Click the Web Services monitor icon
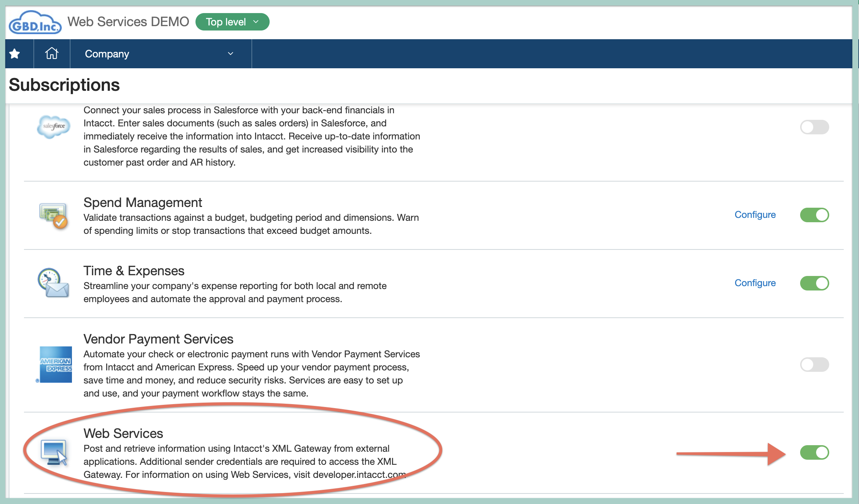The width and height of the screenshot is (859, 504). tap(54, 452)
